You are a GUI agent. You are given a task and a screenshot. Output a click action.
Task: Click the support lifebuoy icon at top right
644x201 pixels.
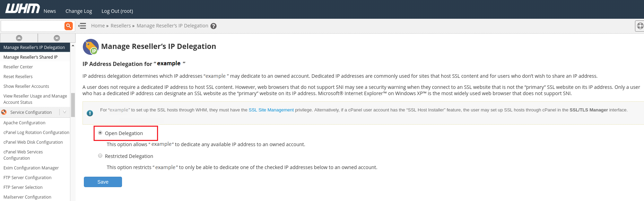click(640, 26)
